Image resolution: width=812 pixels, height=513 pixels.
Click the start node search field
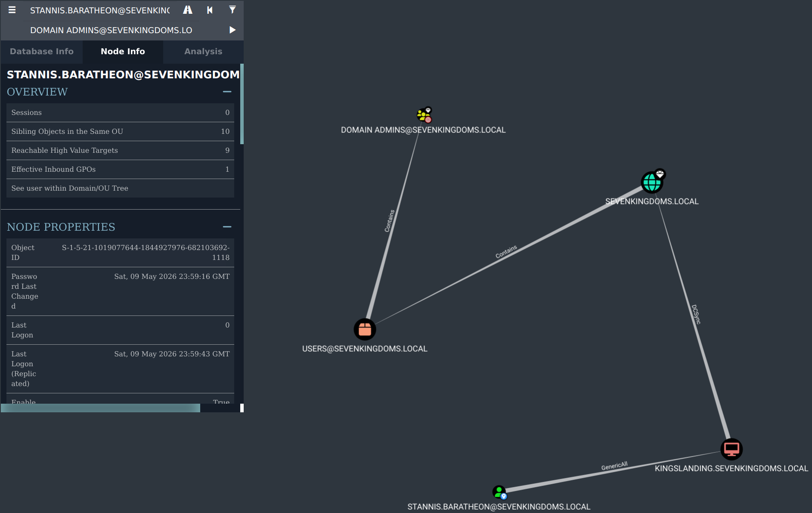[100, 10]
